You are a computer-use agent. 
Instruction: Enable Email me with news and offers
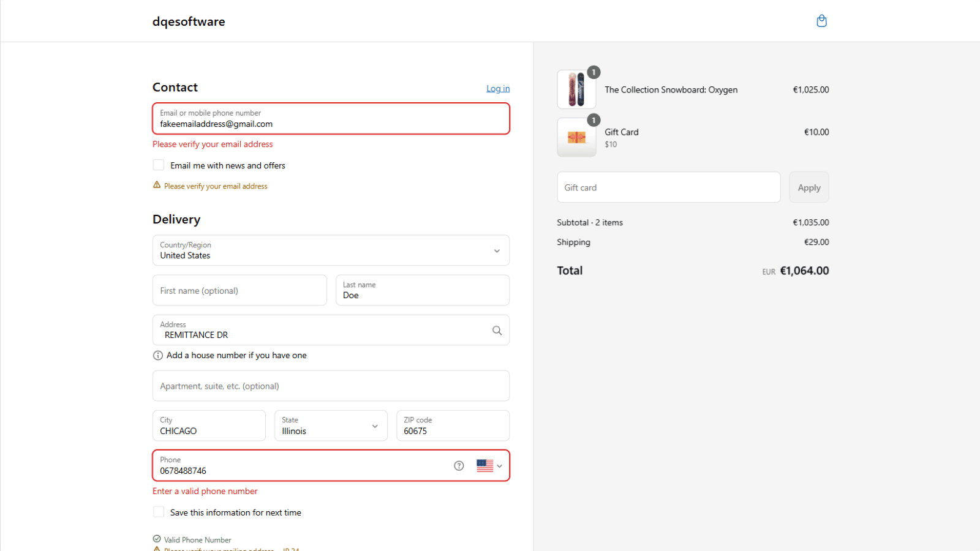pyautogui.click(x=159, y=165)
